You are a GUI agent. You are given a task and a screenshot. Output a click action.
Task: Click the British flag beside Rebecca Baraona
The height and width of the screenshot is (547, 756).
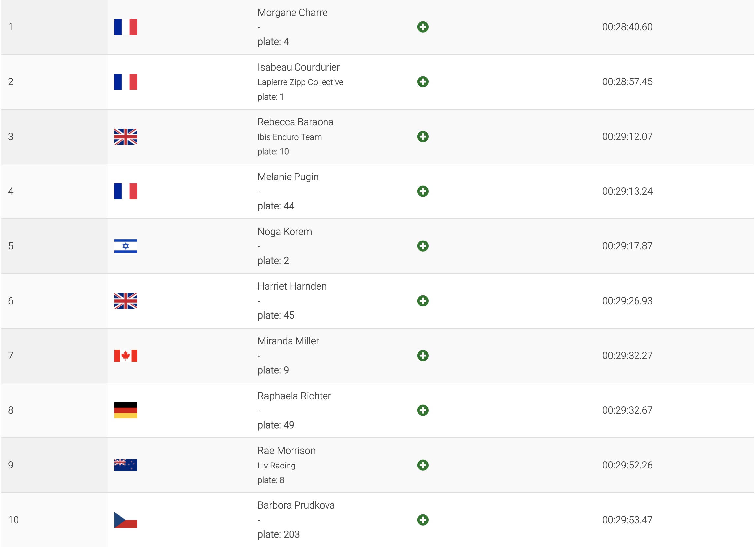tap(126, 137)
